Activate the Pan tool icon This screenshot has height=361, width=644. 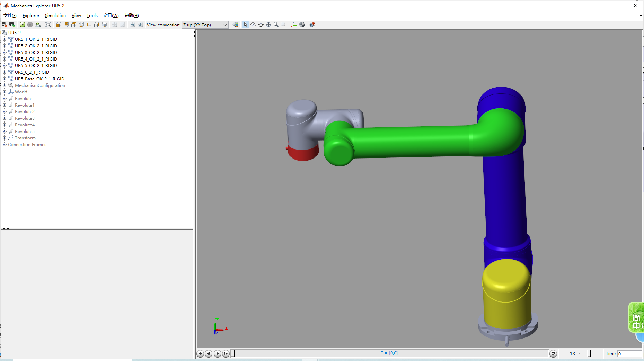pyautogui.click(x=268, y=25)
